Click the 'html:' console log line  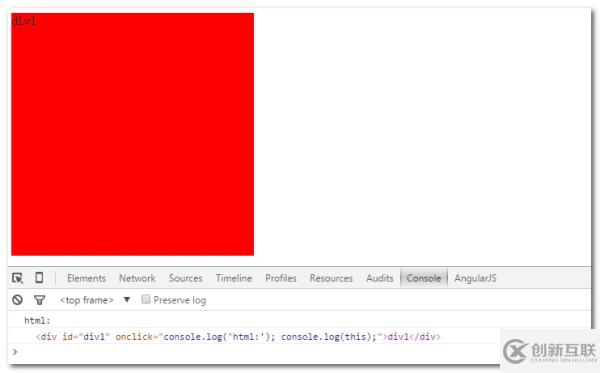click(x=37, y=321)
